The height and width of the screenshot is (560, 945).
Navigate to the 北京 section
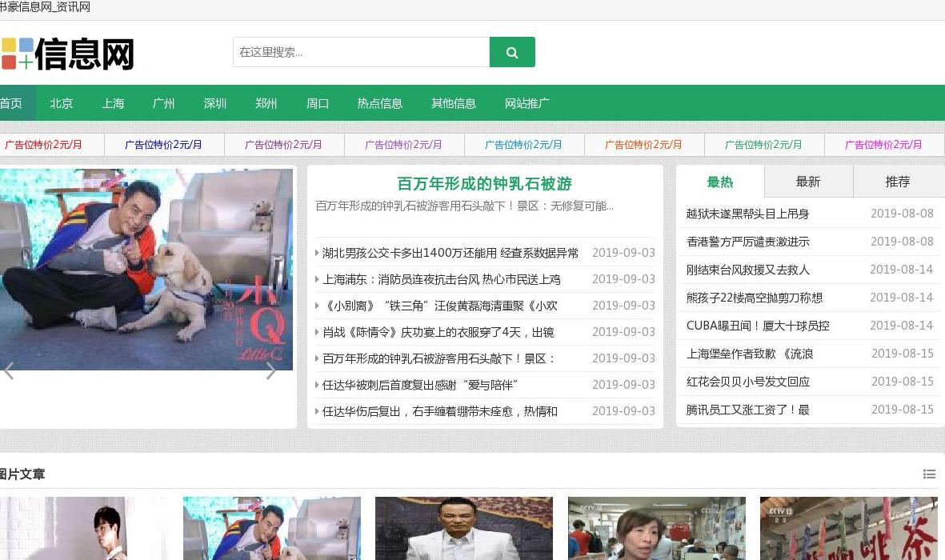(x=61, y=103)
